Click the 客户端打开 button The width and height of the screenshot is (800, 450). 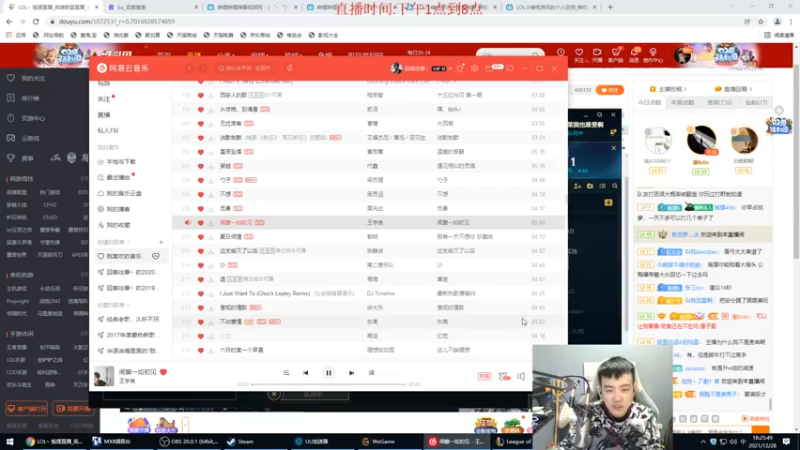point(27,409)
